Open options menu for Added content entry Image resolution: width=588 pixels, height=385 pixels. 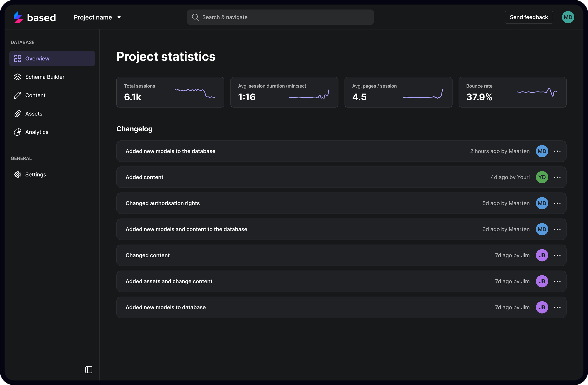point(557,177)
